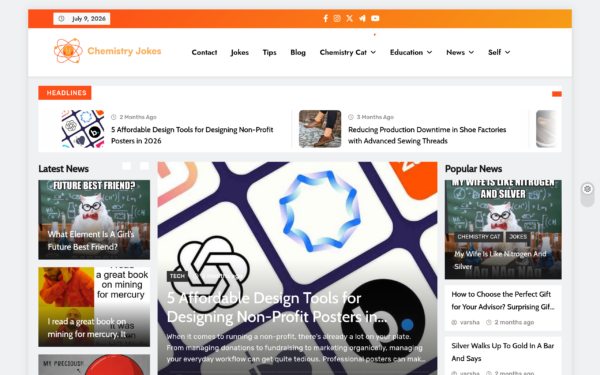Click the July 9, 2026 date badge
This screenshot has width=600, height=375.
coord(82,19)
